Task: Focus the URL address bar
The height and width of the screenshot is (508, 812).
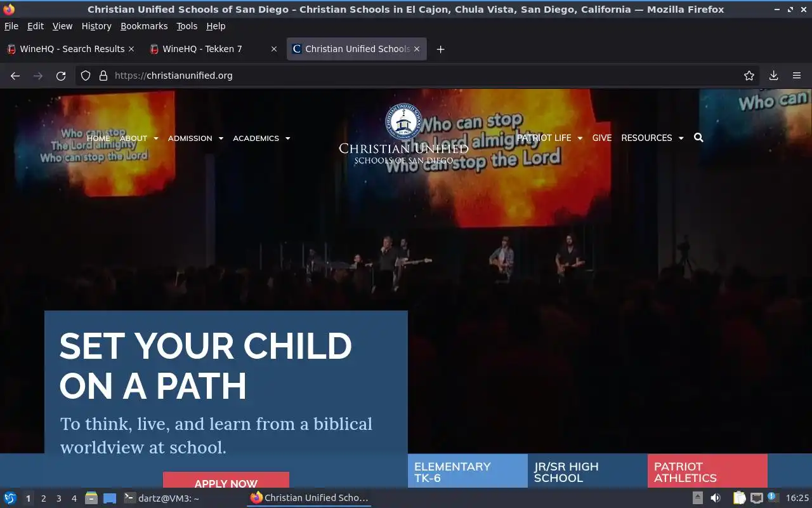Action: point(419,76)
